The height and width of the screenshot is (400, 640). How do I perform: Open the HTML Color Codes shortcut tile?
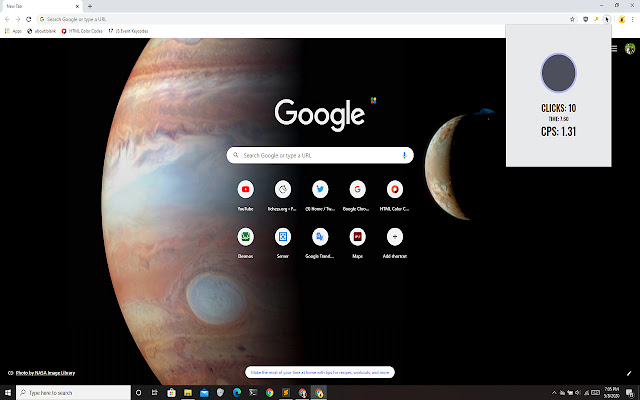(x=395, y=195)
